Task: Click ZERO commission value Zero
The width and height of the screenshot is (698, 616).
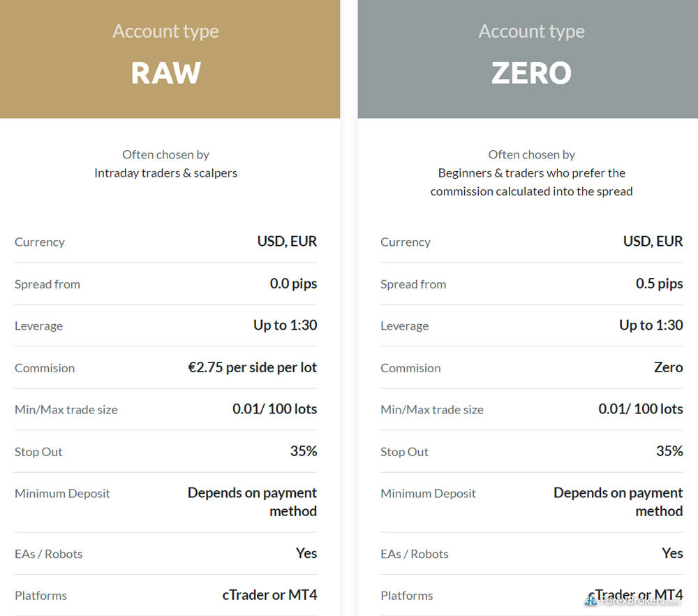Action: click(x=668, y=367)
